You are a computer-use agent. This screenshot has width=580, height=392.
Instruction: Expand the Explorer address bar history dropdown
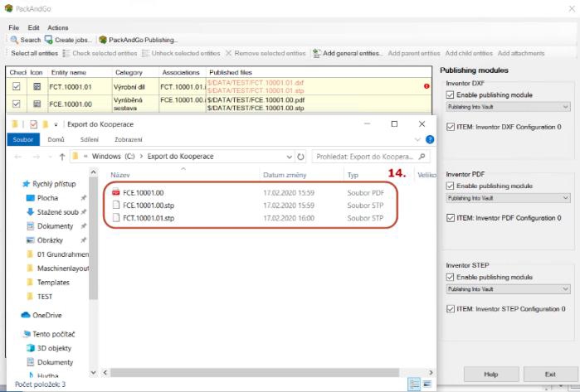pyautogui.click(x=289, y=156)
